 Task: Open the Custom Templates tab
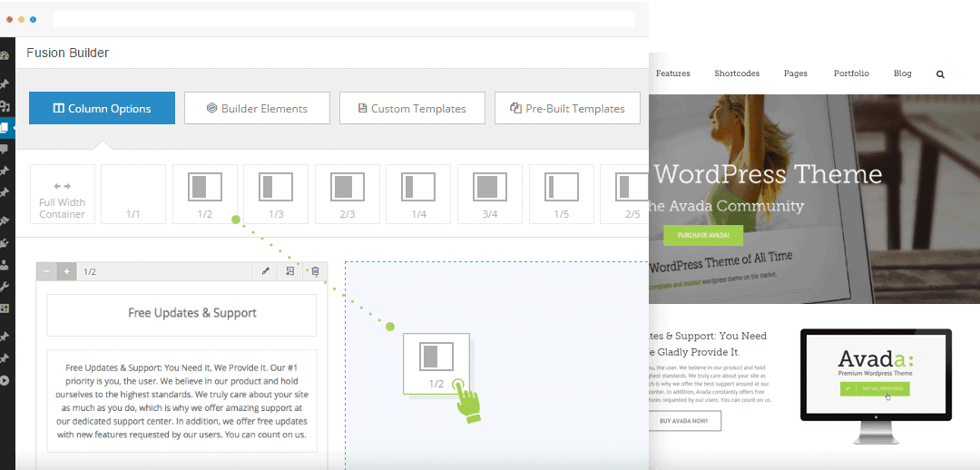(412, 108)
